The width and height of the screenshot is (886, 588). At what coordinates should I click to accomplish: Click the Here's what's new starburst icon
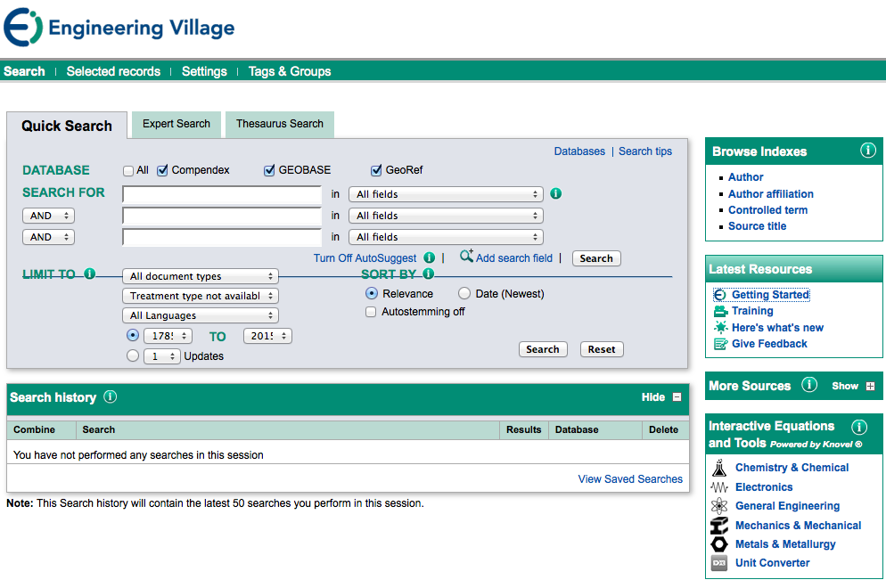pos(720,327)
